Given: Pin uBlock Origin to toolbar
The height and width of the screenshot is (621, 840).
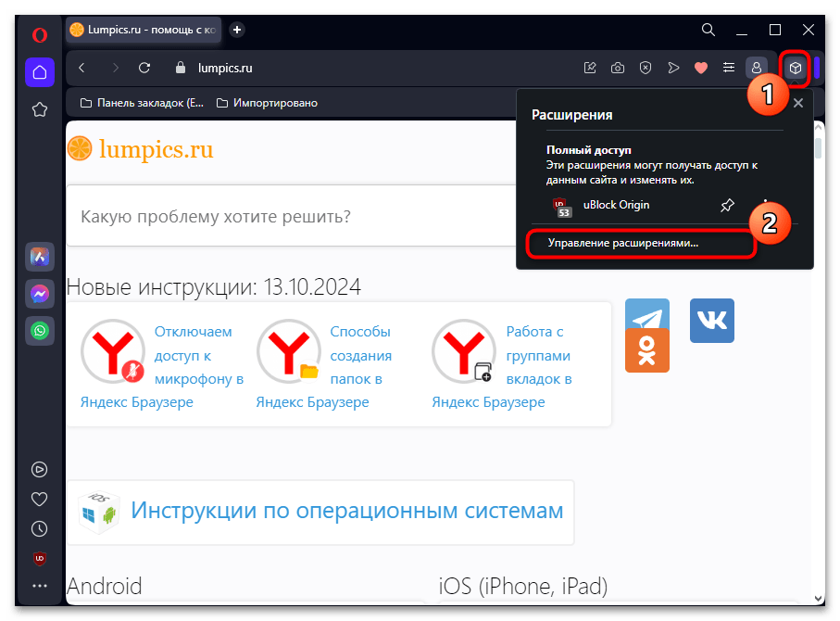Looking at the screenshot, I should coord(727,206).
